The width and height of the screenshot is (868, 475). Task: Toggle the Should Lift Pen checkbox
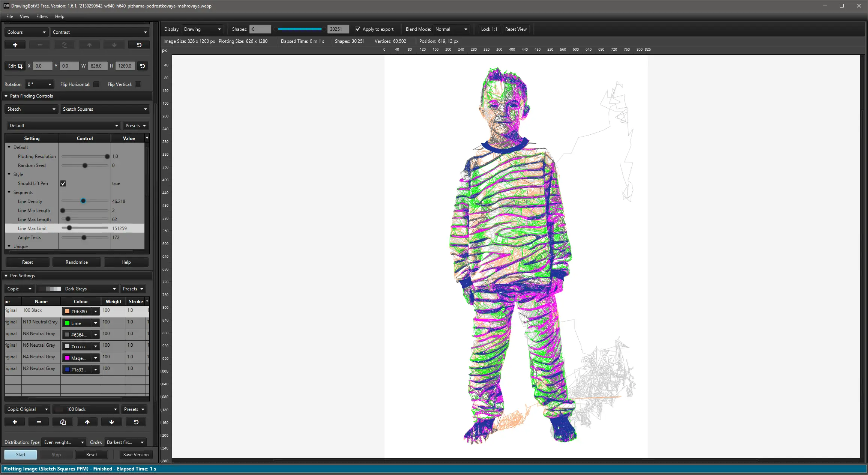click(63, 183)
